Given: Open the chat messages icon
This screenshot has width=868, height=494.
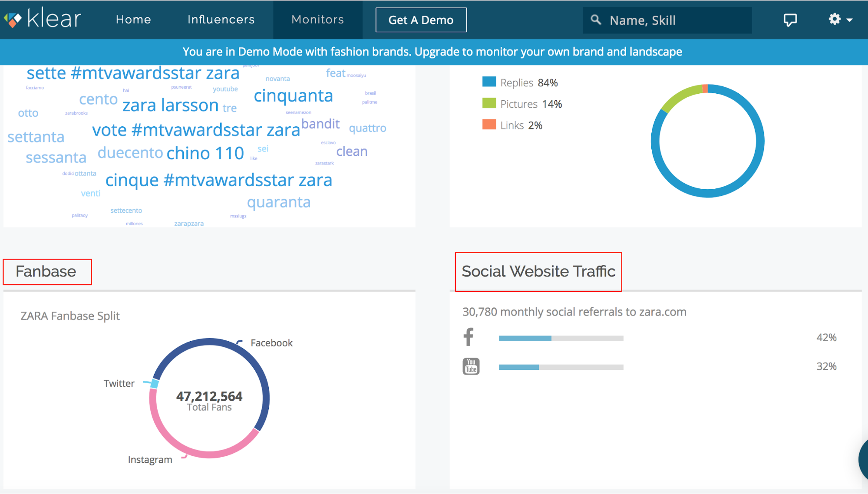Looking at the screenshot, I should tap(790, 20).
